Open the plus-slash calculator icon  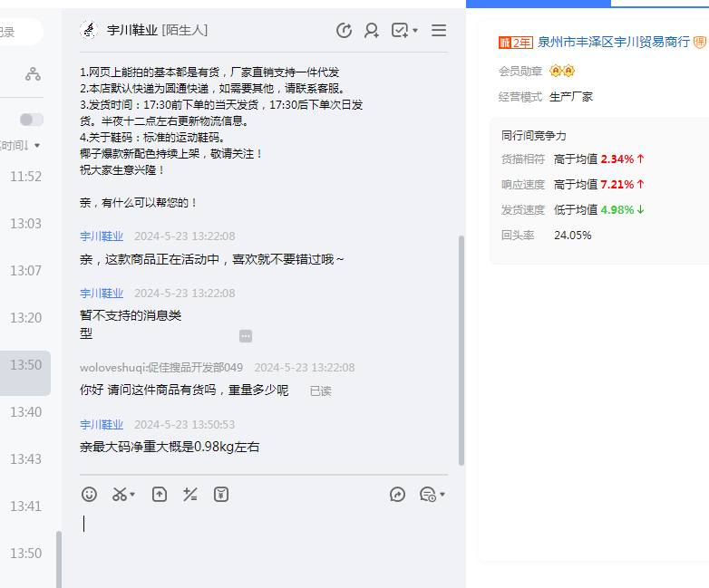[x=190, y=494]
